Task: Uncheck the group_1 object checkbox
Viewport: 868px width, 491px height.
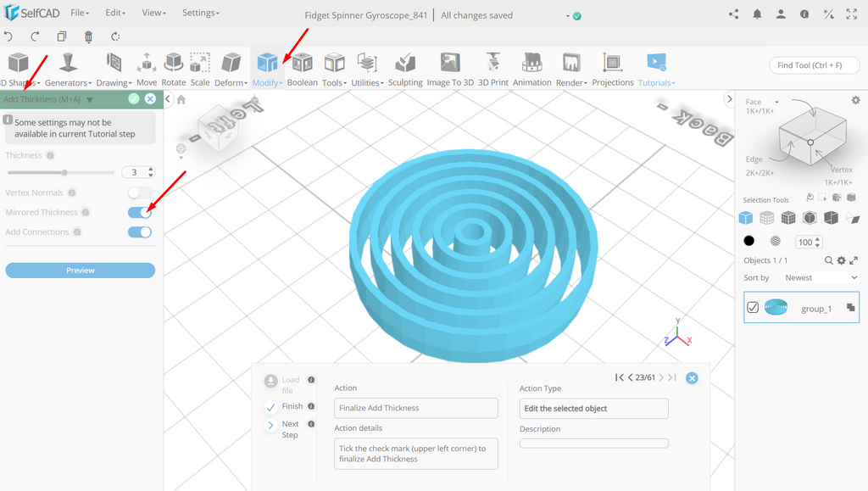Action: point(753,307)
